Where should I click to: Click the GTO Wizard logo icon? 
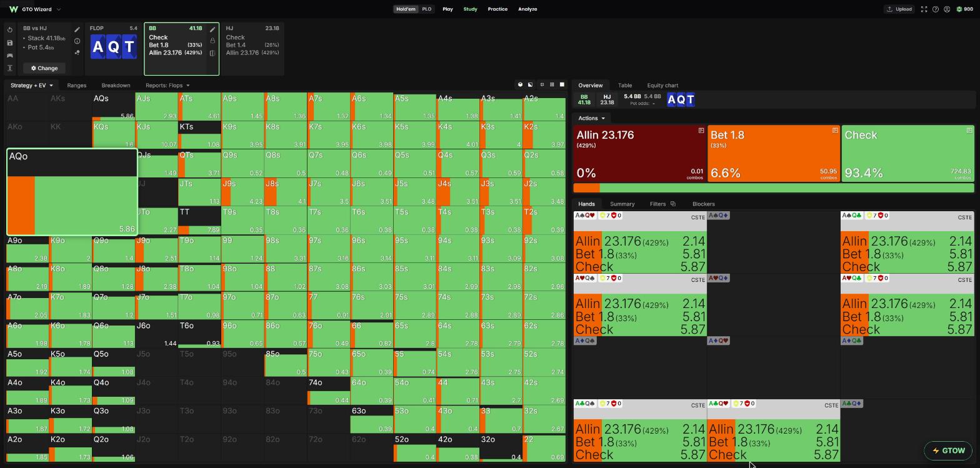pos(14,9)
